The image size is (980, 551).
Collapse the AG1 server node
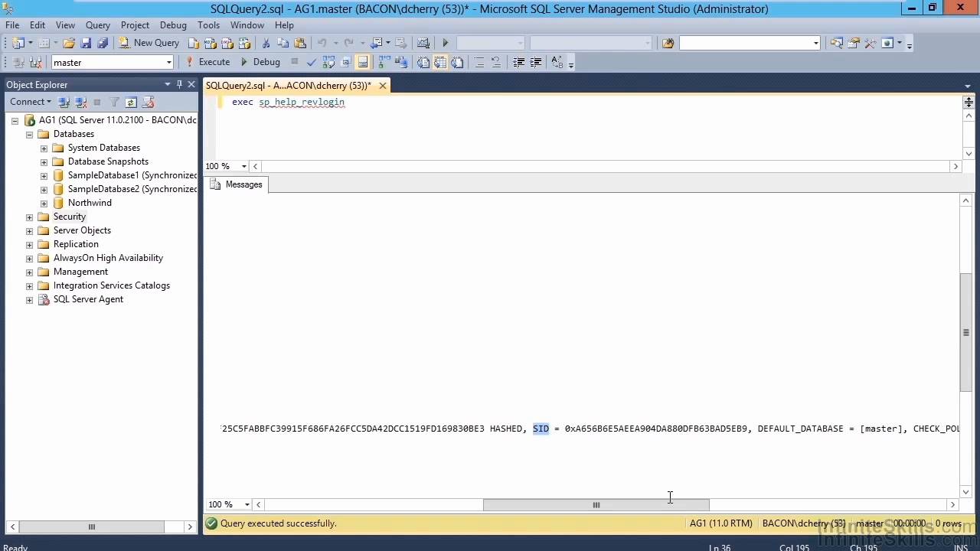(x=15, y=120)
